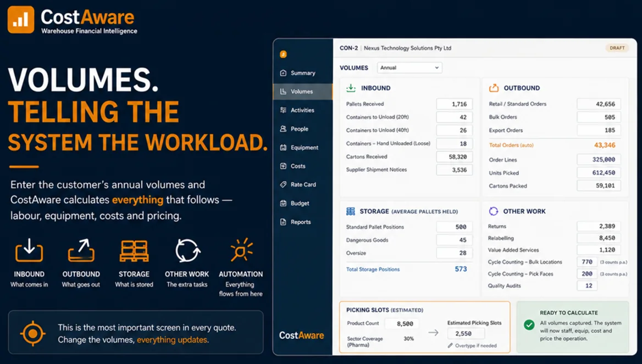Click the orange target crosshair icon
The height and width of the screenshot is (364, 642).
point(33,334)
